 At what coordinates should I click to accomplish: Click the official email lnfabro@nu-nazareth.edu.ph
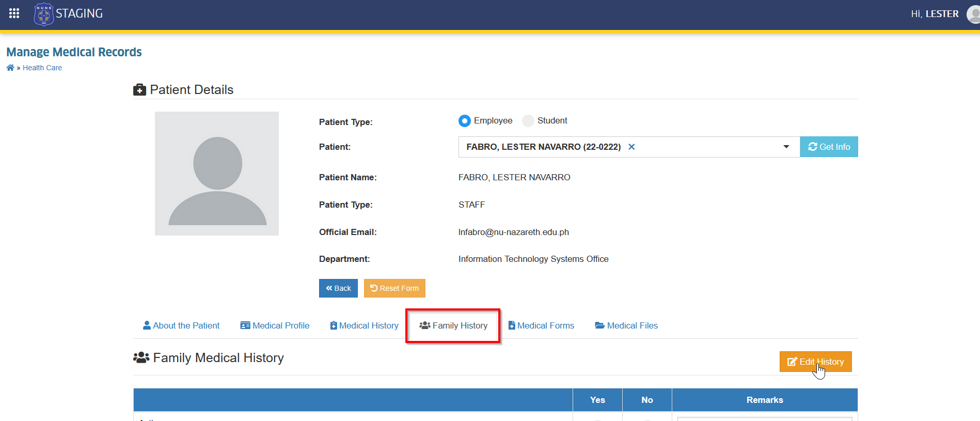coord(514,232)
